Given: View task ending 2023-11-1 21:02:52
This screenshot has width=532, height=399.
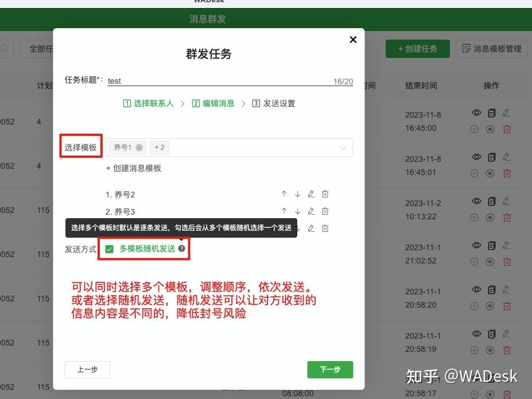Looking at the screenshot, I should click(x=476, y=245).
